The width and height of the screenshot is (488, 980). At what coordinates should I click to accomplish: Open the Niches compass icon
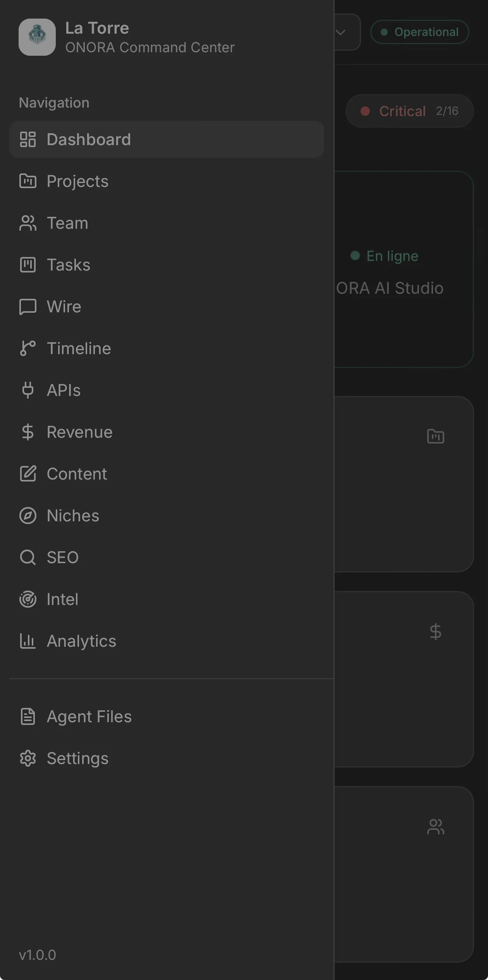pyautogui.click(x=28, y=516)
